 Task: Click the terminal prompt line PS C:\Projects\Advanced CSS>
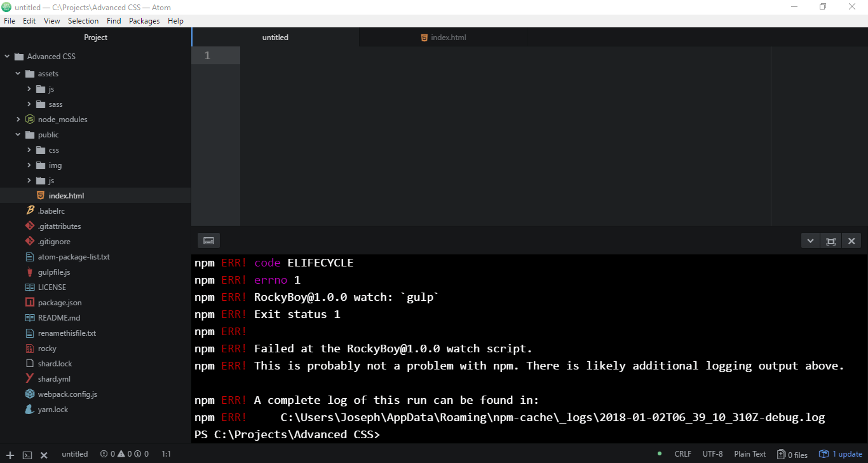click(287, 434)
